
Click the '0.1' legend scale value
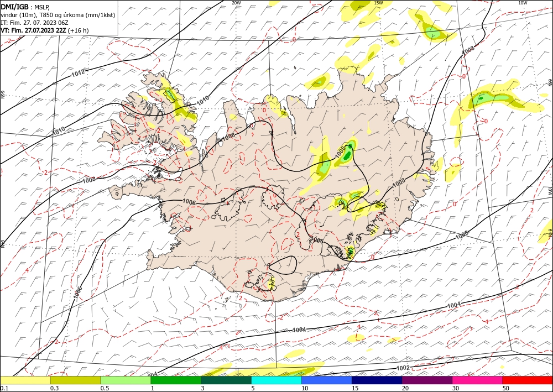tap(3, 388)
